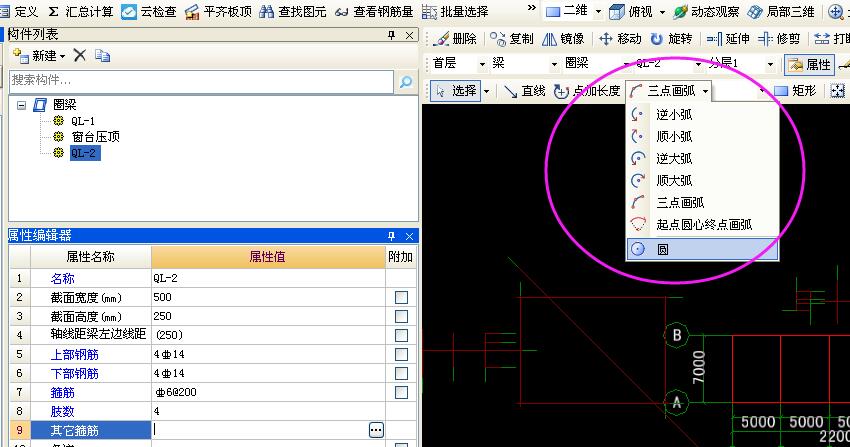
Task: Select 窗台压顶 in component tree
Action: tap(95, 137)
